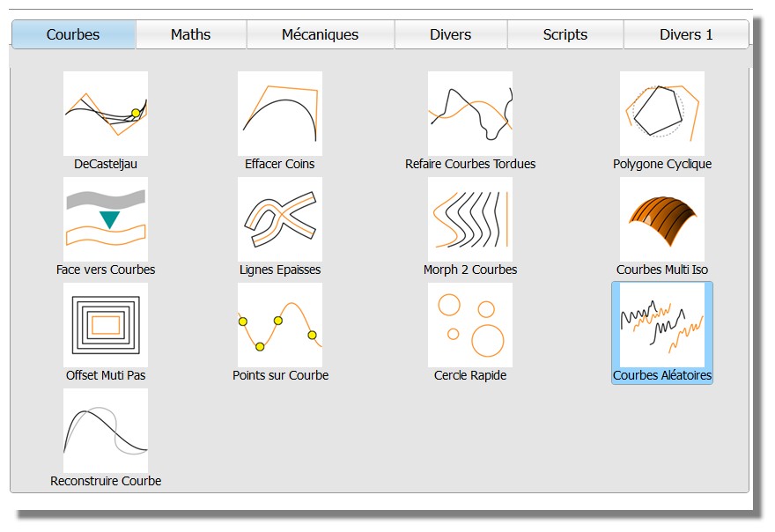775x532 pixels.
Task: Select the Courbes Multi Iso icon
Action: [661, 219]
